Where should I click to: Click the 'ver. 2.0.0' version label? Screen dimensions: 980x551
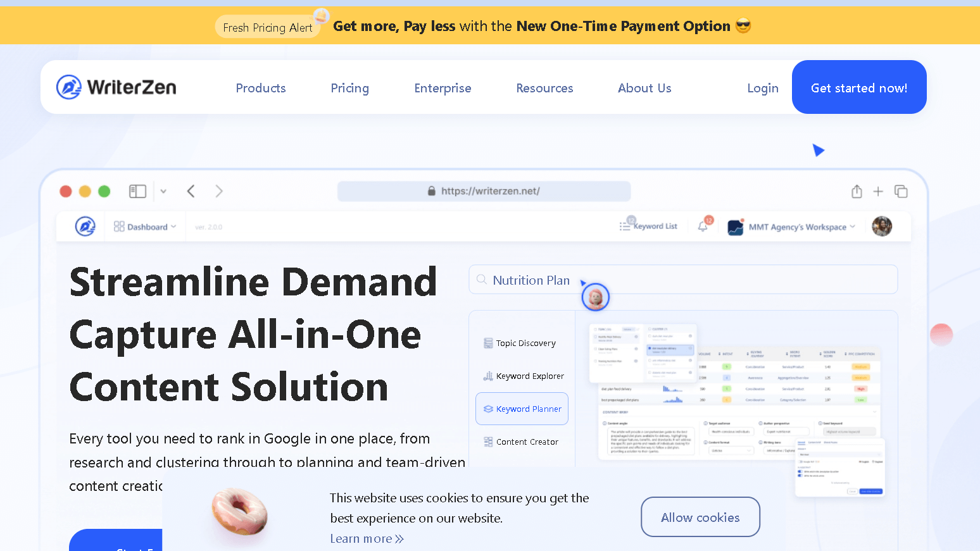pos(208,227)
